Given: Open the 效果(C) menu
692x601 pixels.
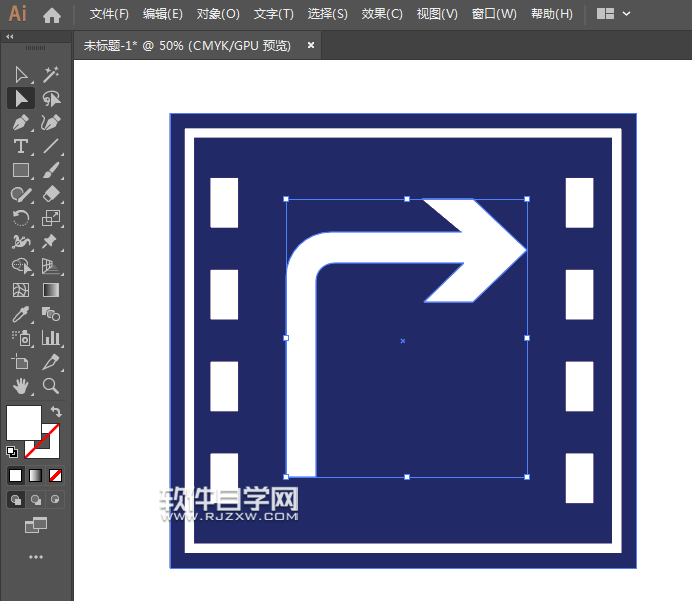Looking at the screenshot, I should coord(382,14).
